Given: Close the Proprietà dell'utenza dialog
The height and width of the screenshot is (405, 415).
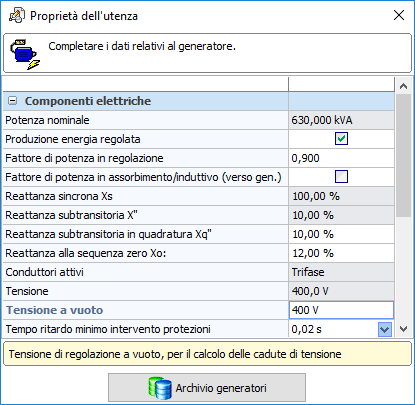Looking at the screenshot, I should pyautogui.click(x=399, y=15).
